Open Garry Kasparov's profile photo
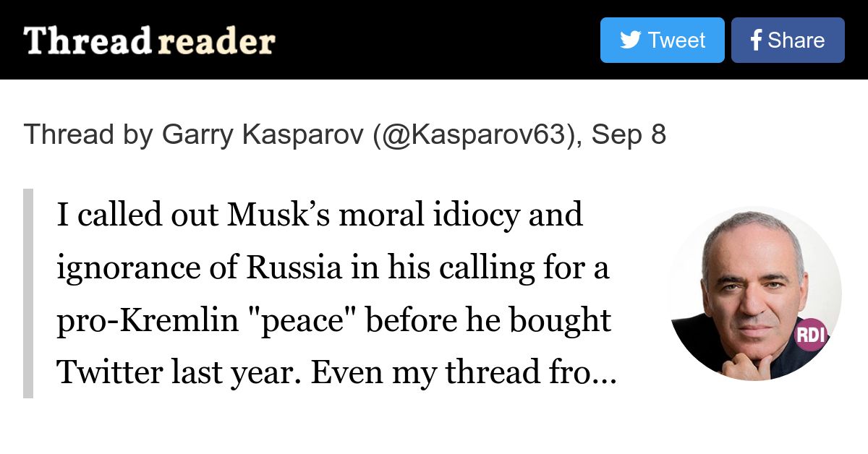Image resolution: width=868 pixels, height=454 pixels. (755, 294)
